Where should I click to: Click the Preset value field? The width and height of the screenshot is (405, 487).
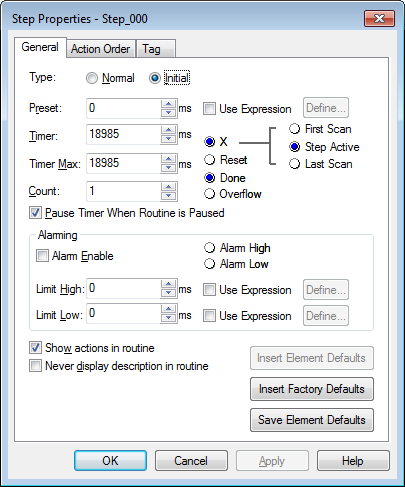pos(123,108)
